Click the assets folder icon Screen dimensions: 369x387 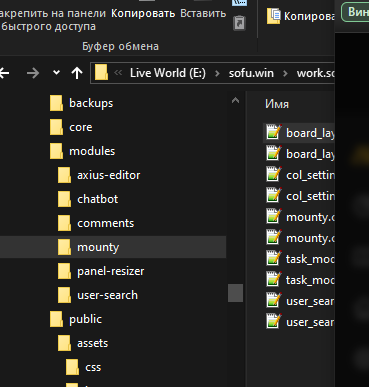point(64,343)
